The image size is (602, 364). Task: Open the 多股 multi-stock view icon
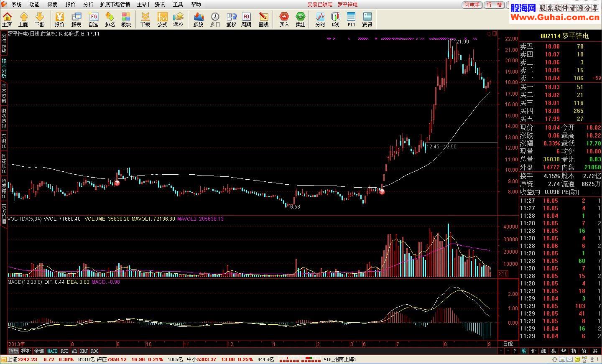click(x=199, y=20)
